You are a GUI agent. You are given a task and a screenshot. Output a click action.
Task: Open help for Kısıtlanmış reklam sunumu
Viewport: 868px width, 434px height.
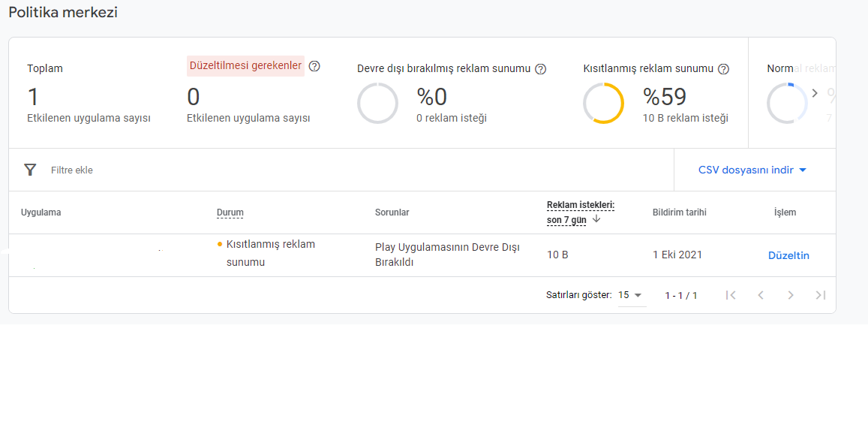tap(723, 69)
